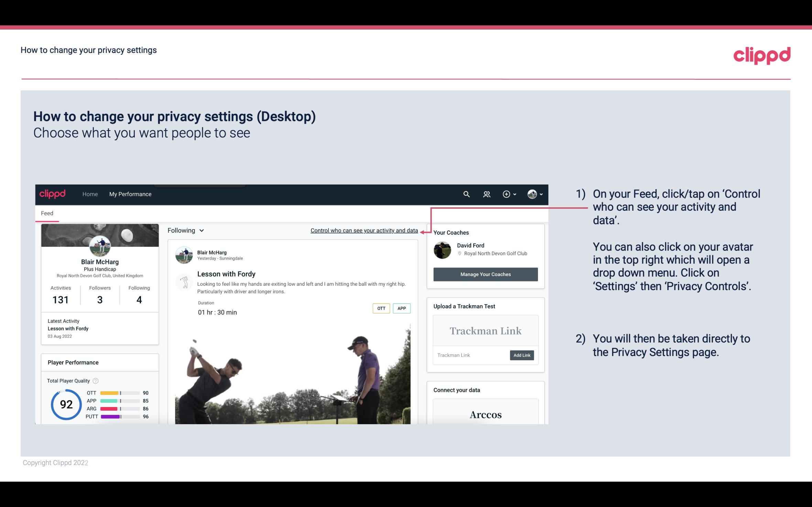
Task: Click the 'Add Link' button for Trackman
Action: point(521,355)
